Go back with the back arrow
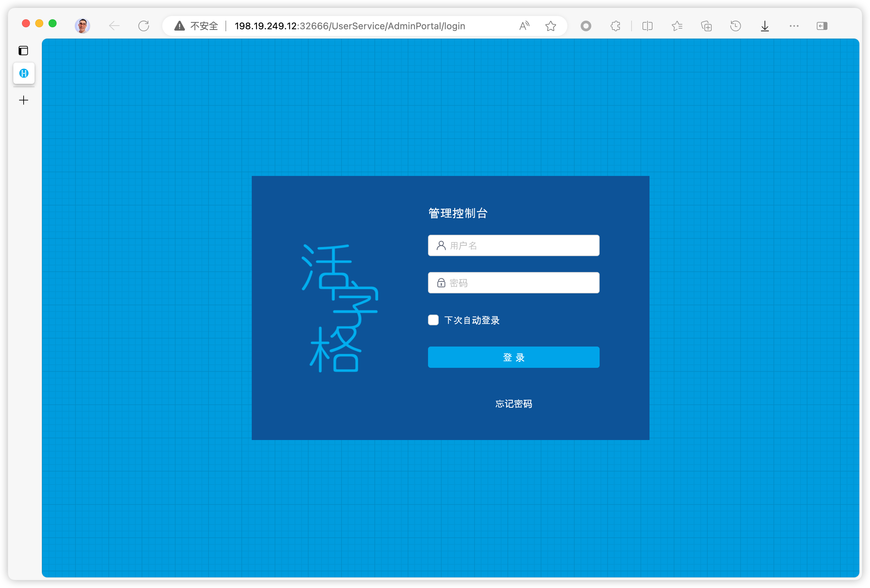 114,26
